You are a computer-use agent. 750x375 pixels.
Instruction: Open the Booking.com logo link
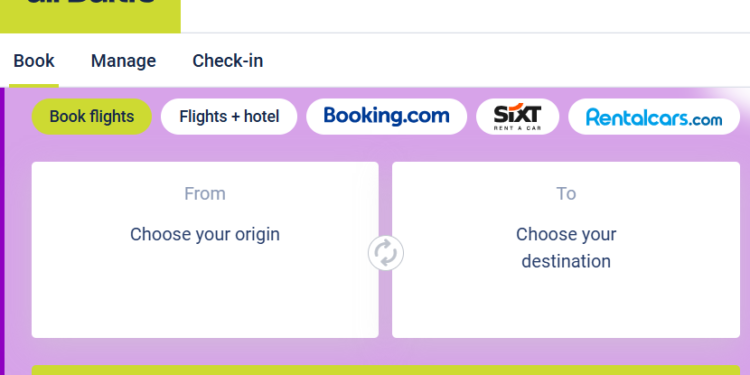tap(386, 117)
